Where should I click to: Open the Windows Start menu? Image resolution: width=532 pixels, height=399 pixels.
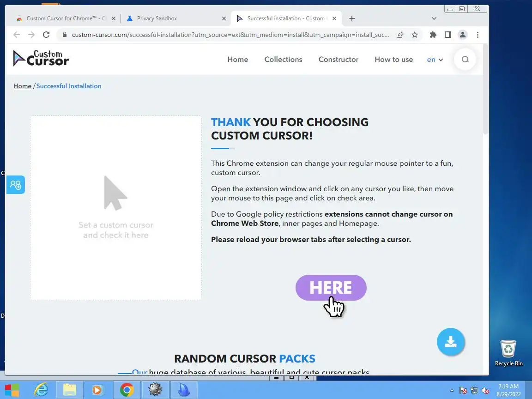12,390
